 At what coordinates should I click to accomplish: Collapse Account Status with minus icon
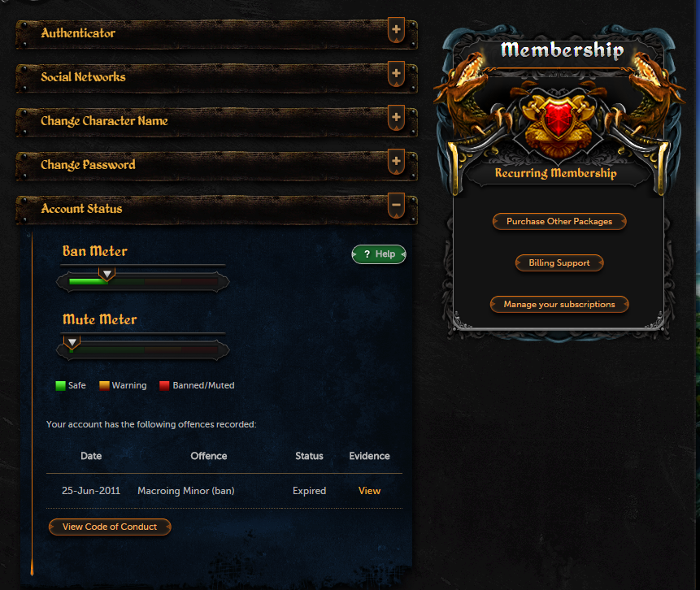pos(396,206)
